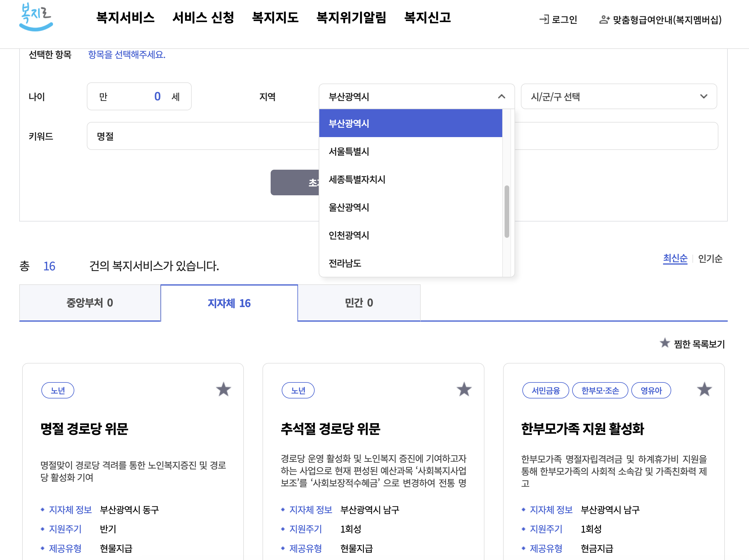The height and width of the screenshot is (560, 749).
Task: Click the 노년 tag on first card
Action: [58, 391]
